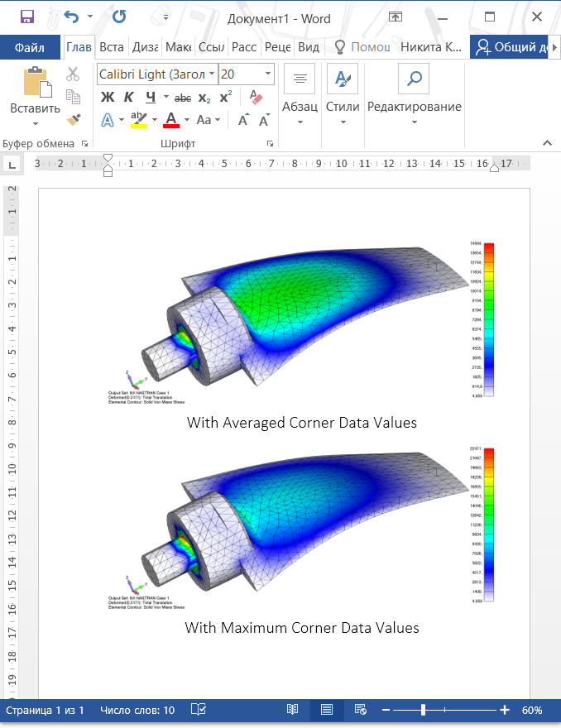The image size is (561, 728).
Task: Open the Макет ribbon tab
Action: tap(179, 47)
